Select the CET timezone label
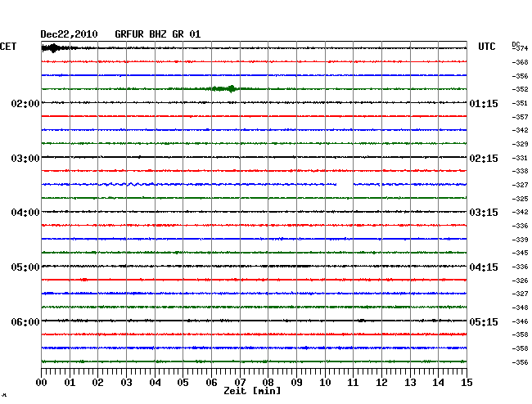Screen dimensions: 532x404 (8, 47)
